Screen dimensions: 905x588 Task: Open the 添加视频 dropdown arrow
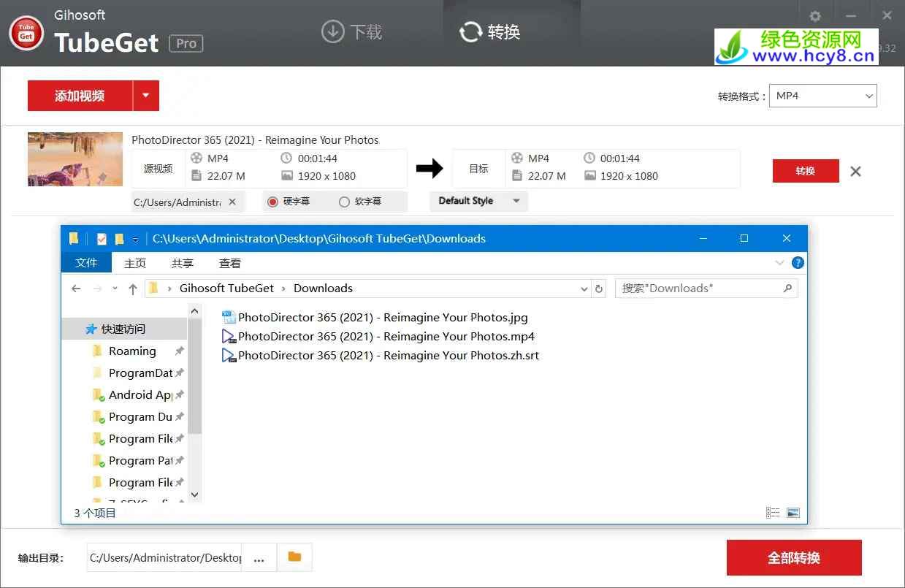tap(145, 96)
